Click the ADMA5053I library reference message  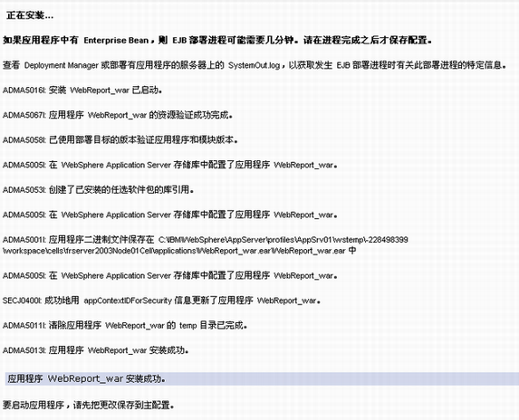[99, 189]
